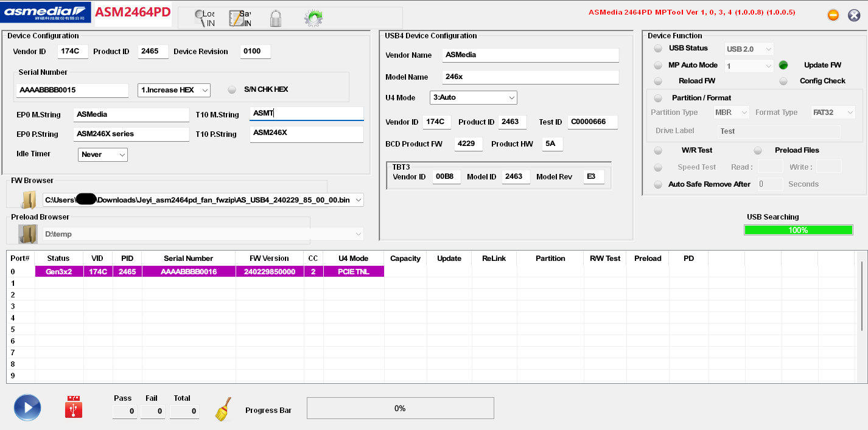Click the red USB device icon
The height and width of the screenshot is (430, 868).
point(73,407)
